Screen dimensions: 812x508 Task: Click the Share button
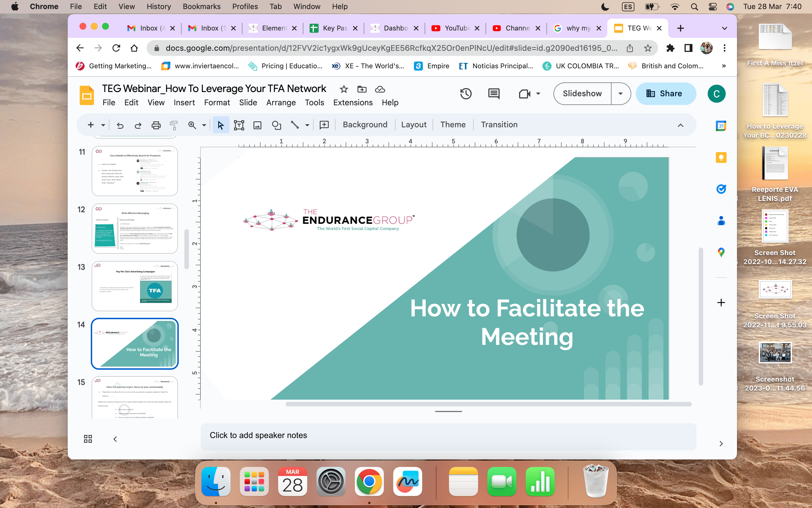(665, 94)
